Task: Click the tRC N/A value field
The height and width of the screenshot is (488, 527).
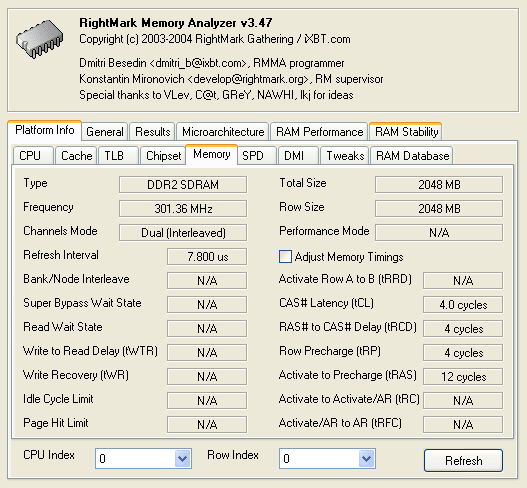Action: (x=463, y=401)
